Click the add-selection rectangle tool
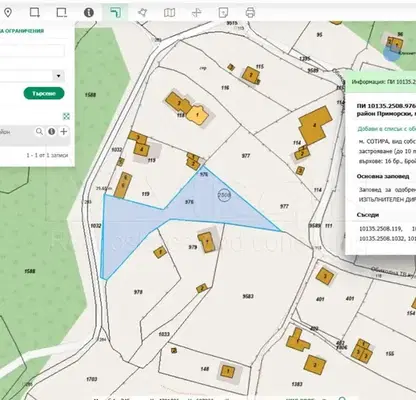416x400 pixels. pos(35,13)
